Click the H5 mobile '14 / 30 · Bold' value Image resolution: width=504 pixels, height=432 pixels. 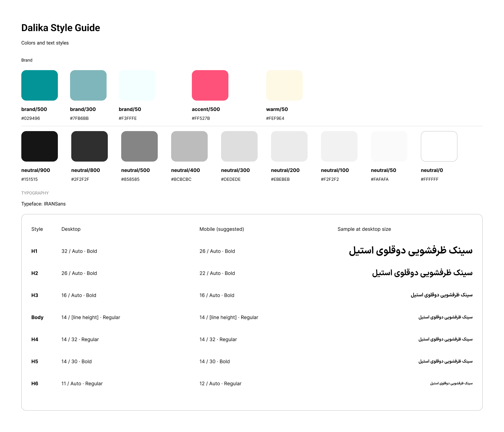(x=215, y=362)
